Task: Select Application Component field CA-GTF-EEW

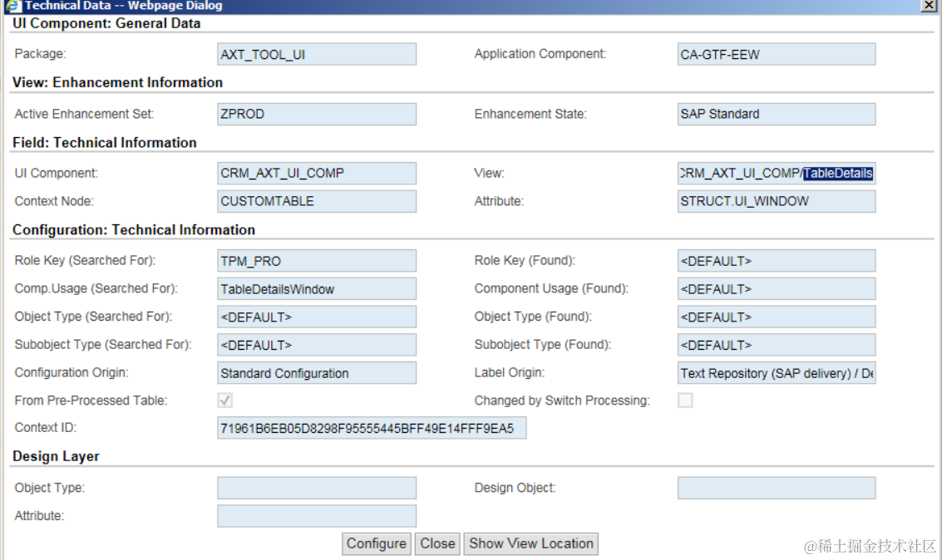Action: tap(777, 54)
